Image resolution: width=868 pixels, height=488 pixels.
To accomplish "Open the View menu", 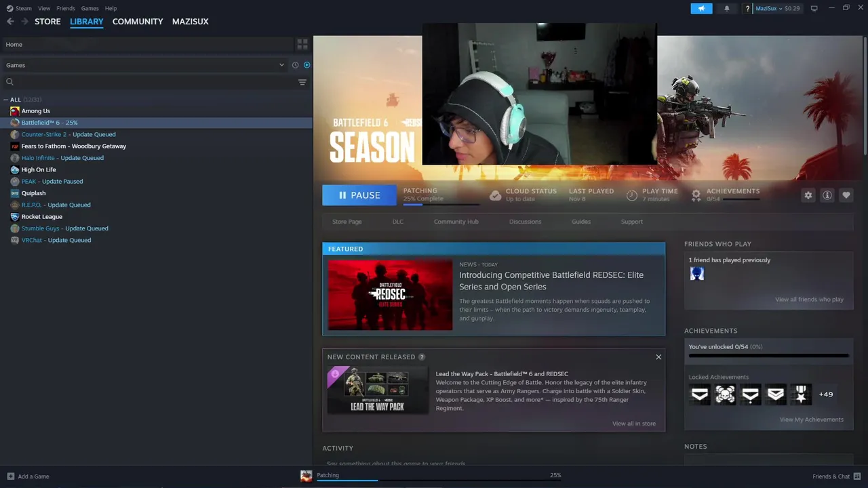I will coord(44,8).
